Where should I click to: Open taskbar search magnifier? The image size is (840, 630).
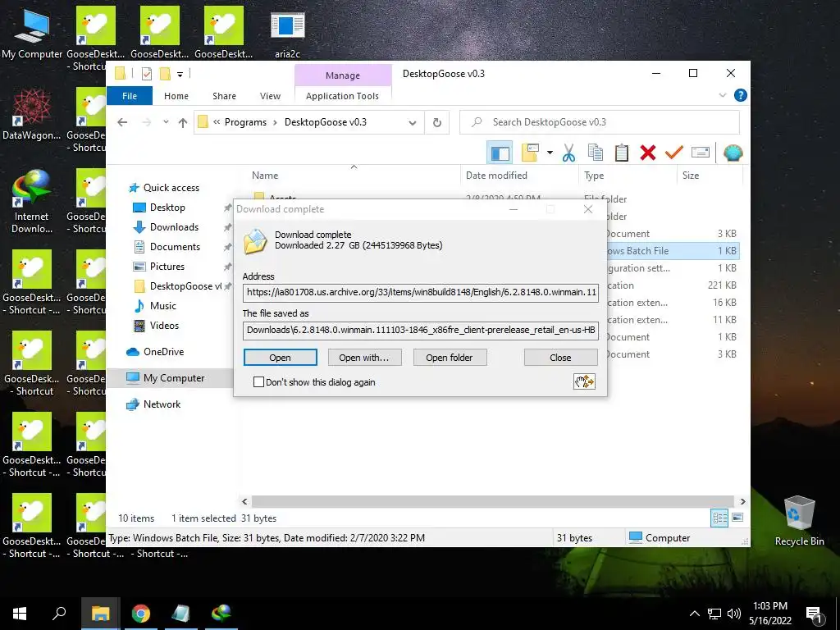pyautogui.click(x=59, y=614)
